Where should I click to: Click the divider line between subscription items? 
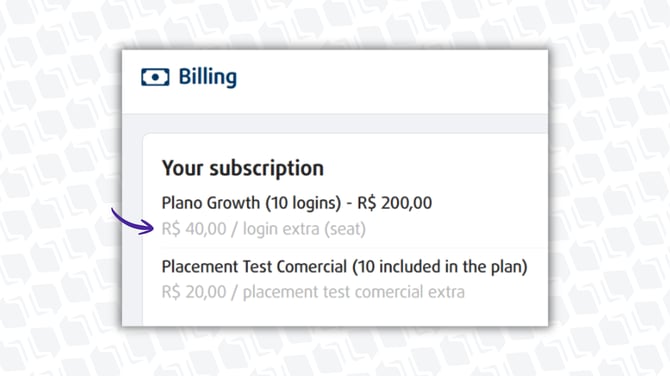tap(355, 247)
